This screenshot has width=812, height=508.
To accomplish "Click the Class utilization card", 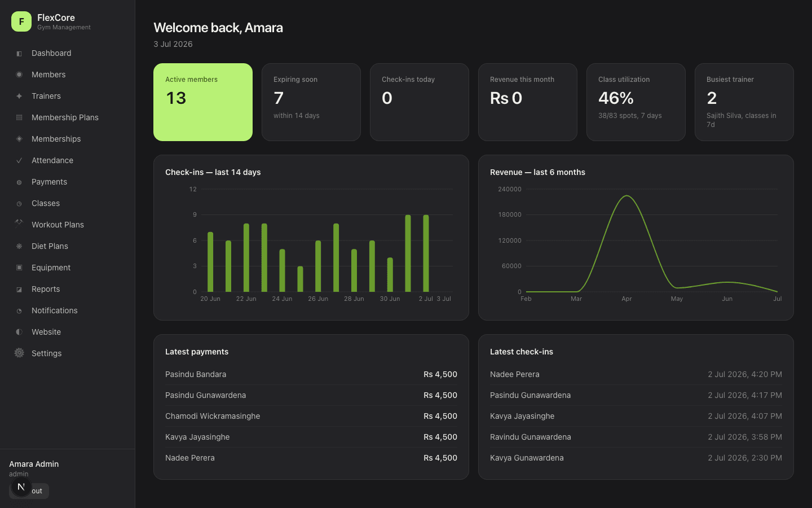I will [636, 102].
